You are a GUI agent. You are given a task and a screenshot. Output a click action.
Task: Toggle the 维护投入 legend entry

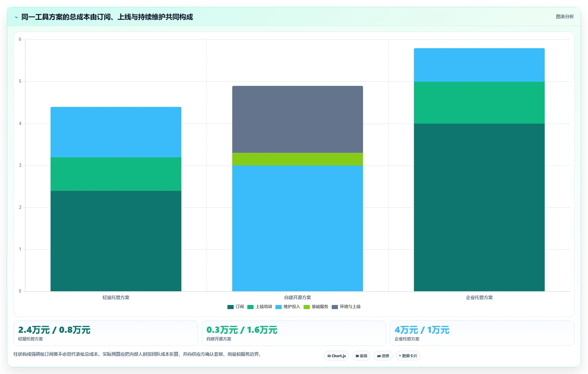tap(288, 307)
